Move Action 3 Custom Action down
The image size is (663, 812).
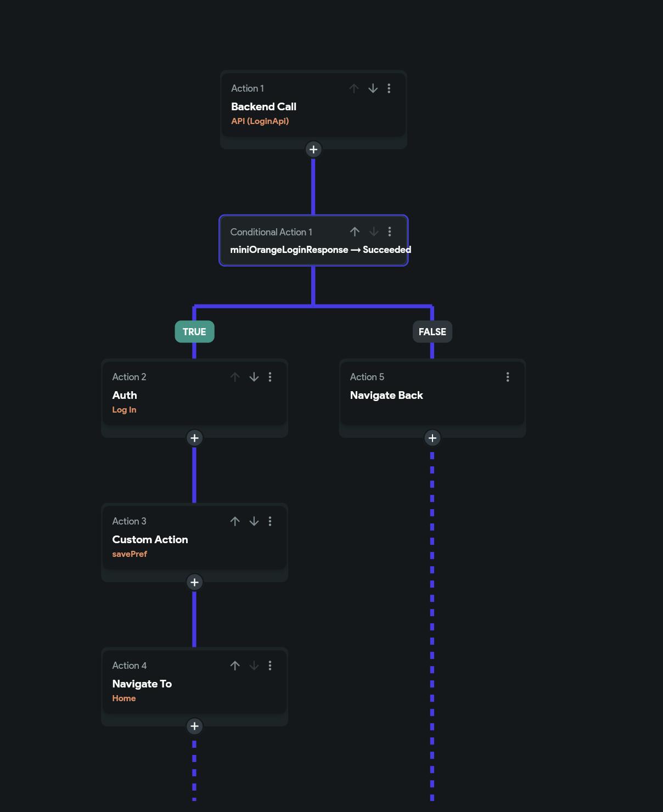[x=254, y=521]
